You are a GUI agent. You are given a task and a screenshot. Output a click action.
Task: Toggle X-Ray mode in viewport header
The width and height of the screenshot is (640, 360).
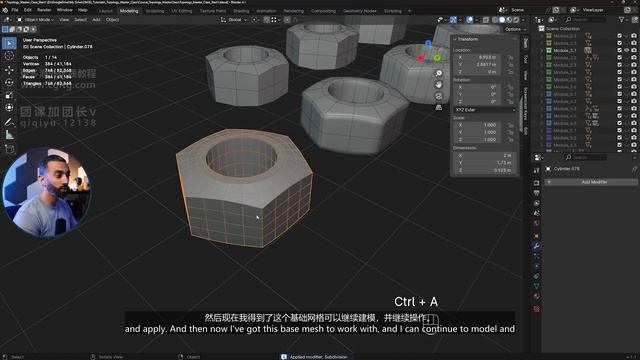pos(486,20)
